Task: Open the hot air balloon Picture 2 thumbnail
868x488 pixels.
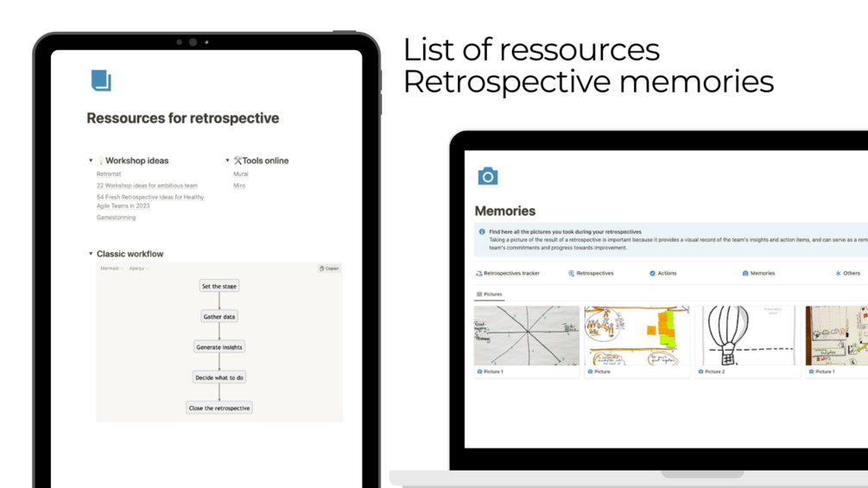Action: (x=747, y=335)
